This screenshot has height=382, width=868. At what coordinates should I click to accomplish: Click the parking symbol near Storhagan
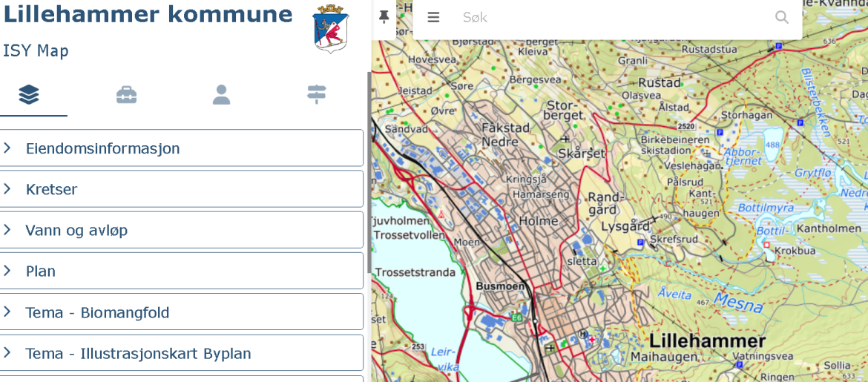coord(720,132)
